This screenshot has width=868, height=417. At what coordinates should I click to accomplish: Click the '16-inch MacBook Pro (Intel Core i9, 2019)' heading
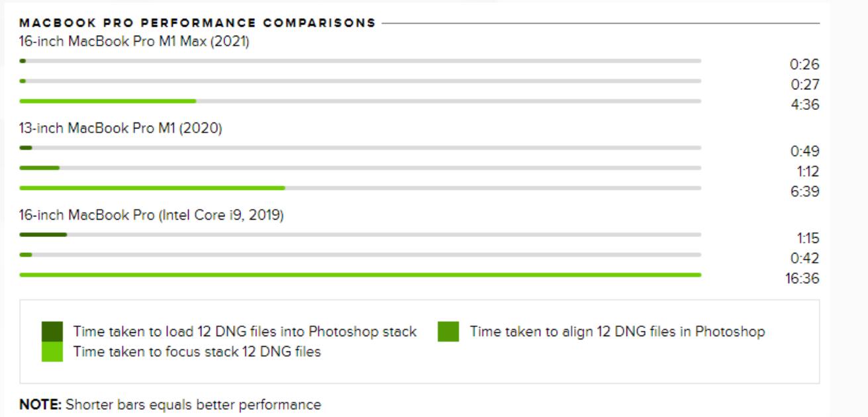(152, 215)
